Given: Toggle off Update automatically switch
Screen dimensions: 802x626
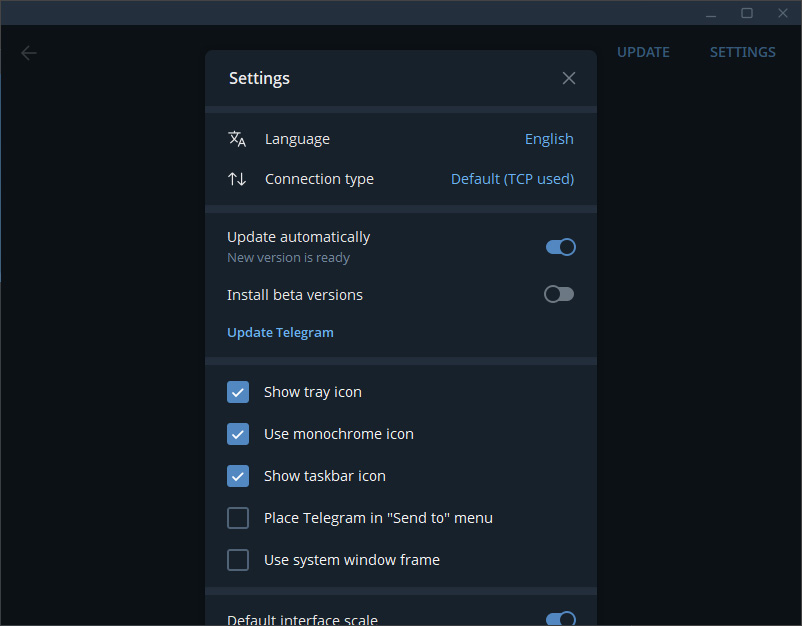Looking at the screenshot, I should click(560, 247).
